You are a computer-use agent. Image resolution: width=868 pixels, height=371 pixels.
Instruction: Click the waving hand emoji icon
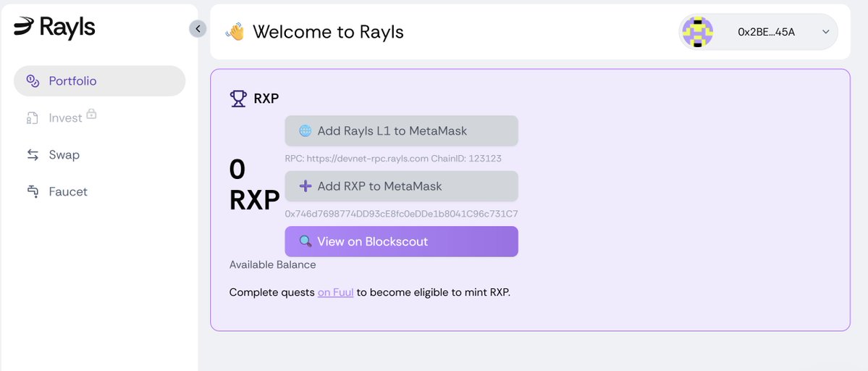(235, 32)
